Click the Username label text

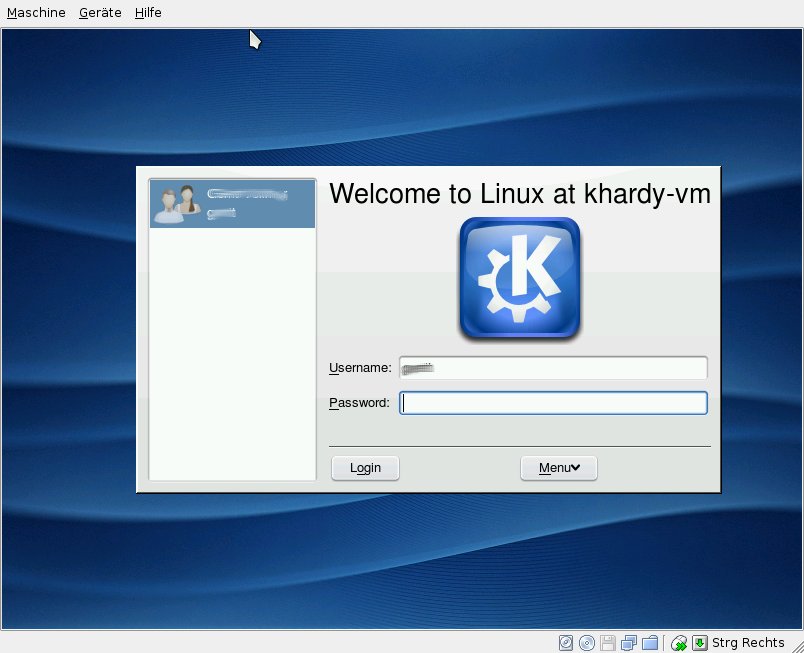coord(359,368)
